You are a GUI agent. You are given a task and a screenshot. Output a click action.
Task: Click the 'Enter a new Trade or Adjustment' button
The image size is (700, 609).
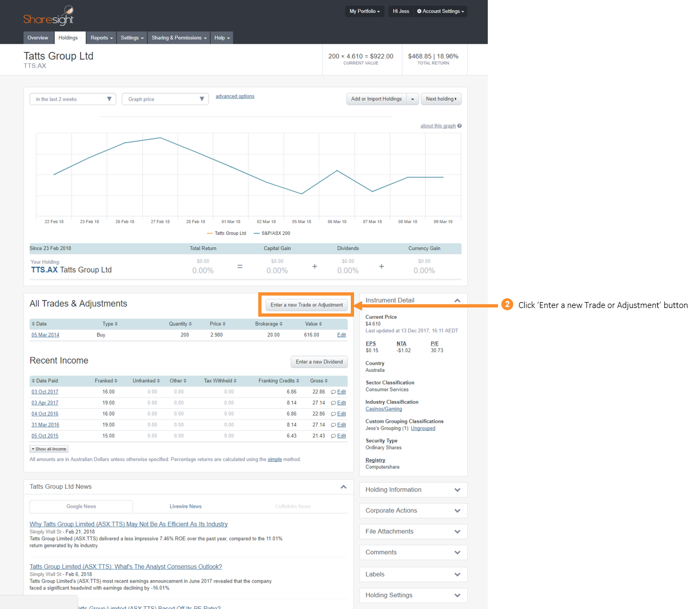(x=307, y=305)
